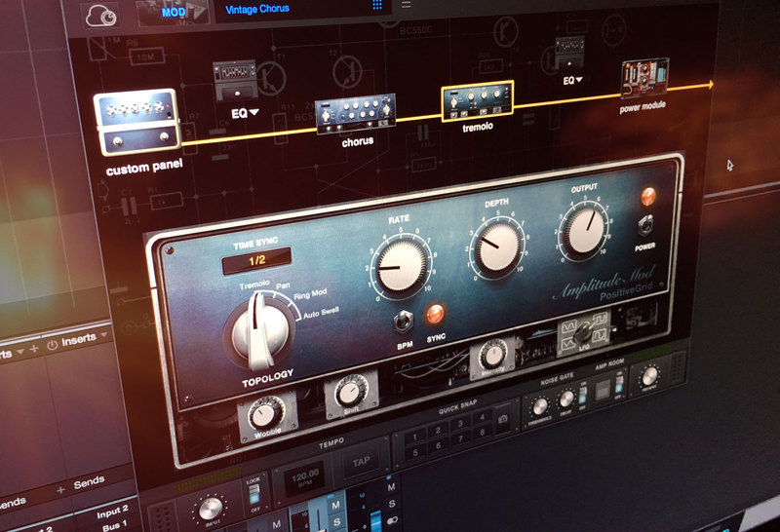Select the sine wave LFO shape icon

point(568,326)
